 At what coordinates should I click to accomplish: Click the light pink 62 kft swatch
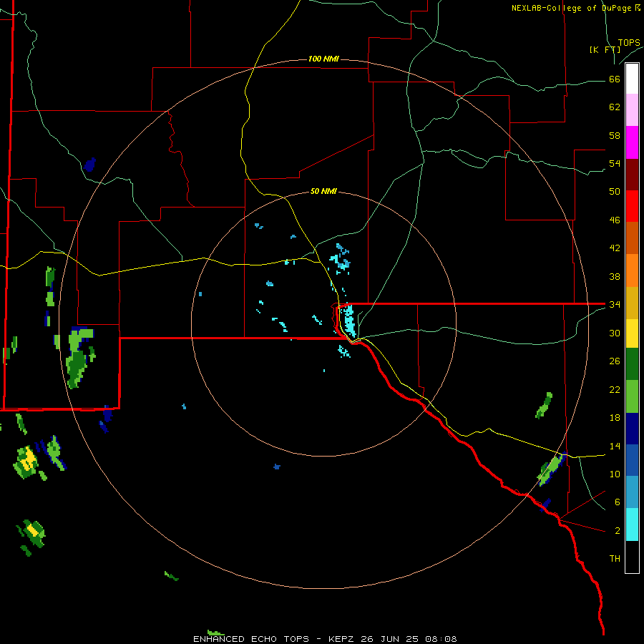(632, 110)
